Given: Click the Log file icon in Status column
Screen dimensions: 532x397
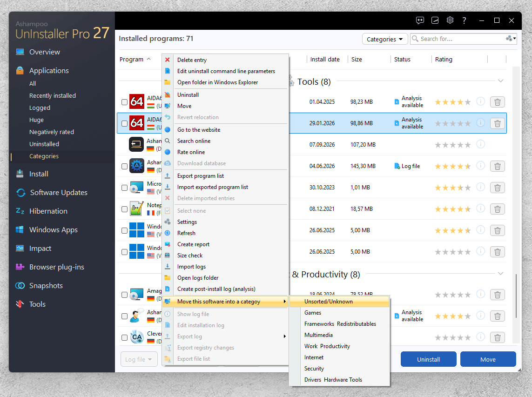Looking at the screenshot, I should click(x=397, y=166).
